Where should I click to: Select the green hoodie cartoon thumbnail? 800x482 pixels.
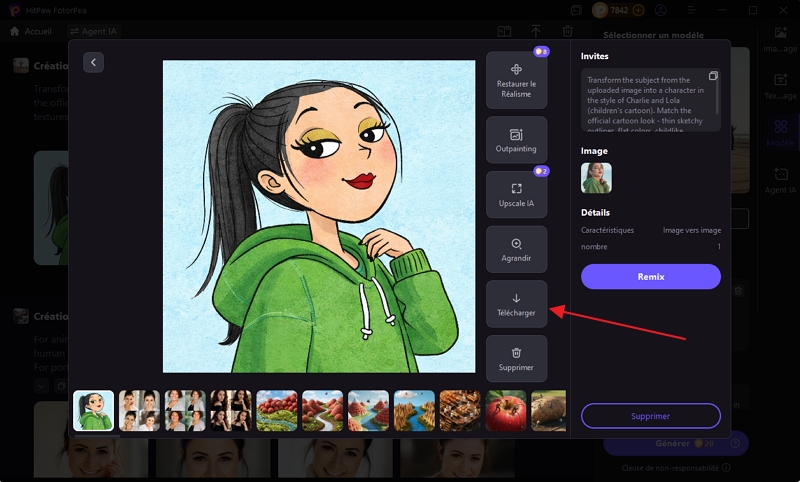click(93, 411)
